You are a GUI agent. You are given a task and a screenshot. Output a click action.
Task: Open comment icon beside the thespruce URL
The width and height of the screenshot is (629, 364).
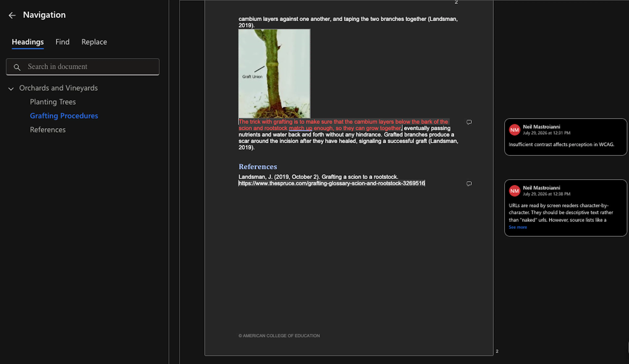[469, 184]
